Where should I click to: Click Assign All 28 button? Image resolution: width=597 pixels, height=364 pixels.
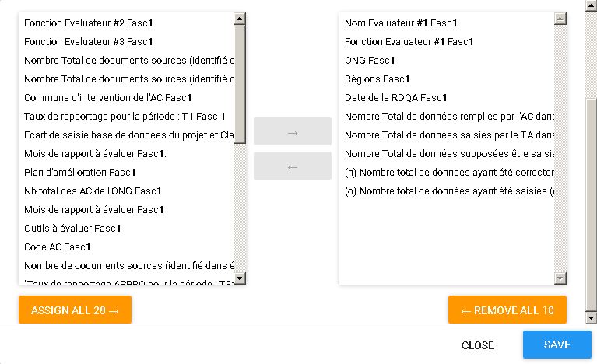click(75, 310)
